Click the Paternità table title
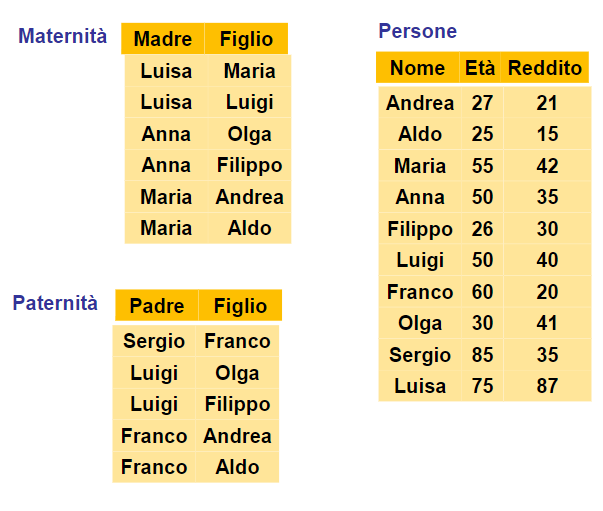This screenshot has height=511, width=603. 55,303
